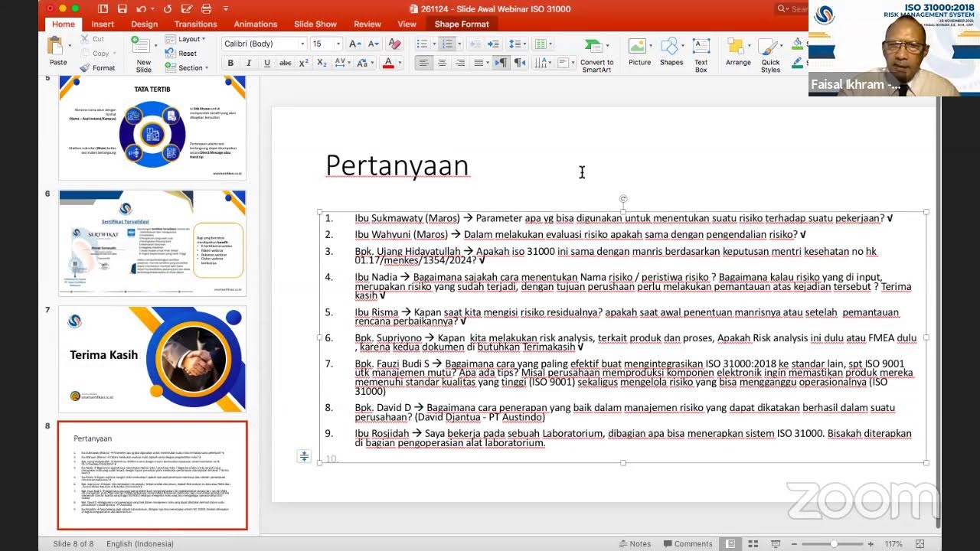Decrease list indent level
The height and width of the screenshot is (551, 980).
point(475,44)
